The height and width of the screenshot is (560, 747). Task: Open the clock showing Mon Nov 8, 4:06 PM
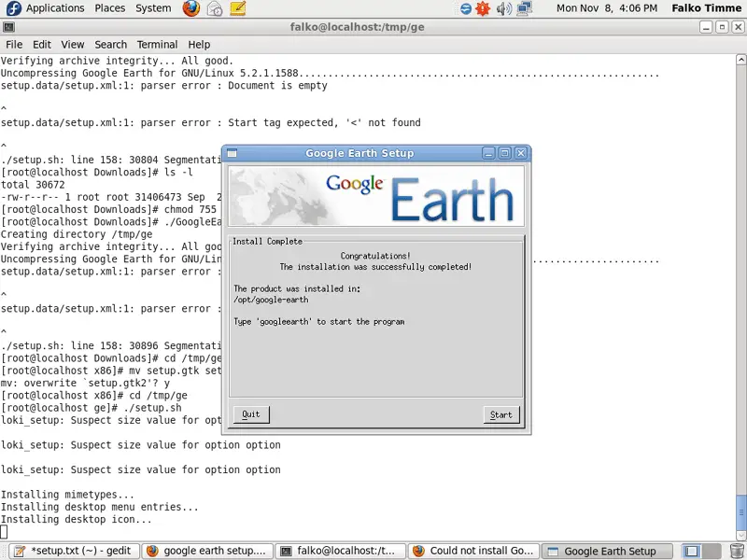click(607, 8)
